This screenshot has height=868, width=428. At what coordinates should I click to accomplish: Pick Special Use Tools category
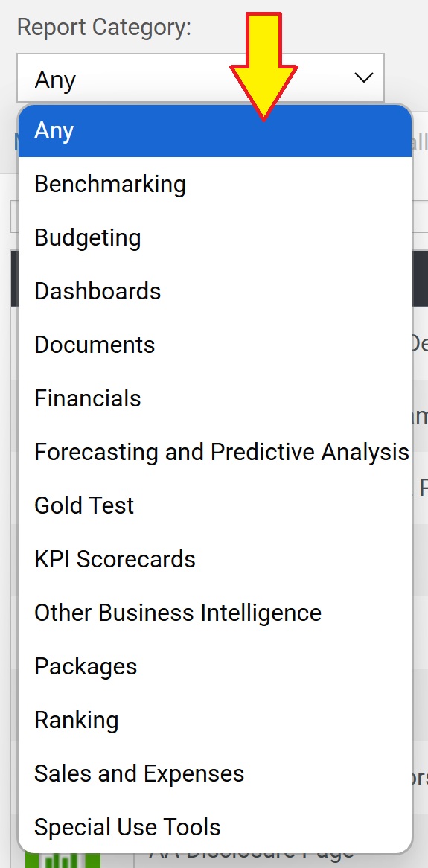pyautogui.click(x=215, y=828)
